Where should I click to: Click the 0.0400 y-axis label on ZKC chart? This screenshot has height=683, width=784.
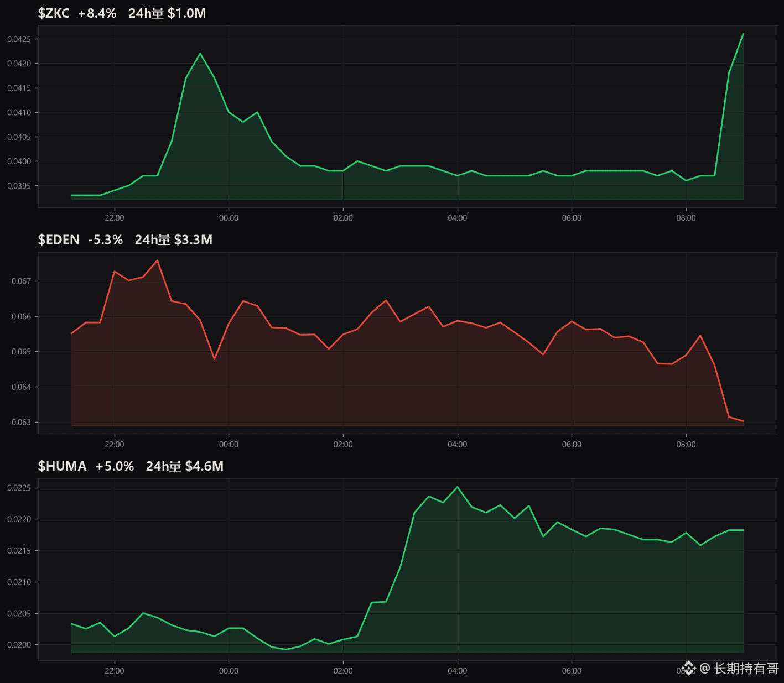click(x=19, y=161)
